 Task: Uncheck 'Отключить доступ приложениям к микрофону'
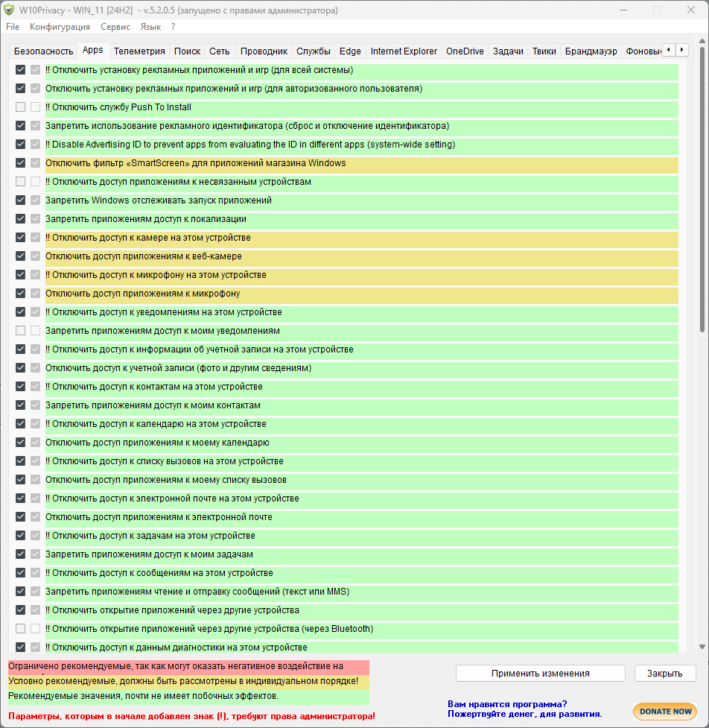click(x=20, y=294)
